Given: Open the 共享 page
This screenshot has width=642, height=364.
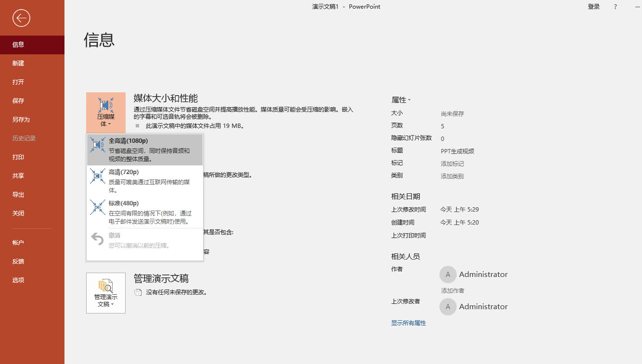Looking at the screenshot, I should pyautogui.click(x=32, y=176).
